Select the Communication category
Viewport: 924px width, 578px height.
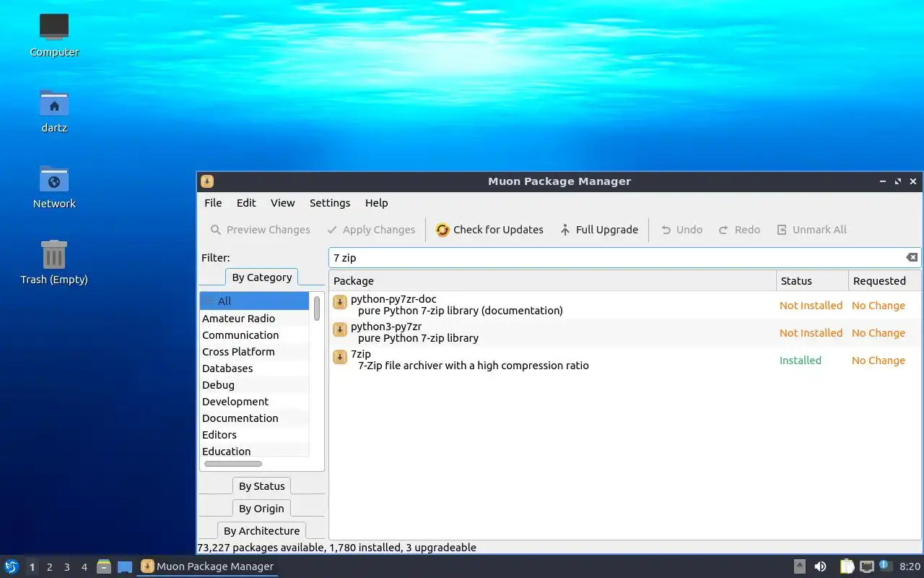[x=254, y=335]
